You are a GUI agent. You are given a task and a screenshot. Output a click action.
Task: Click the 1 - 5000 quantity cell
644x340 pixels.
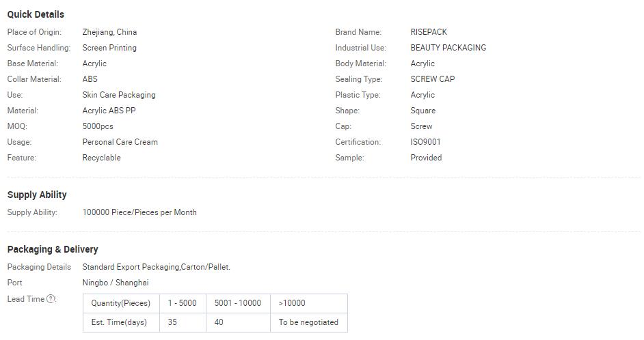coord(183,303)
